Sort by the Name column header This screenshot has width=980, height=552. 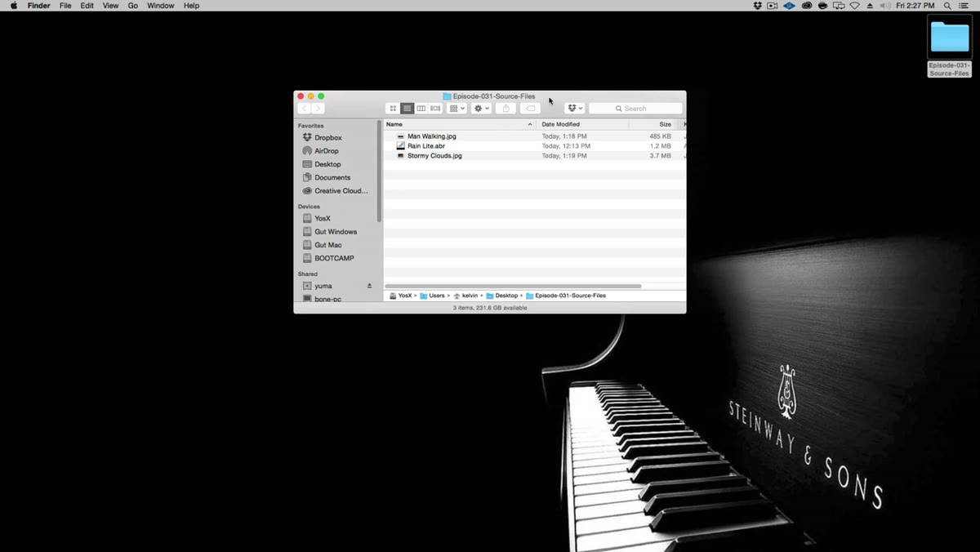tap(459, 124)
